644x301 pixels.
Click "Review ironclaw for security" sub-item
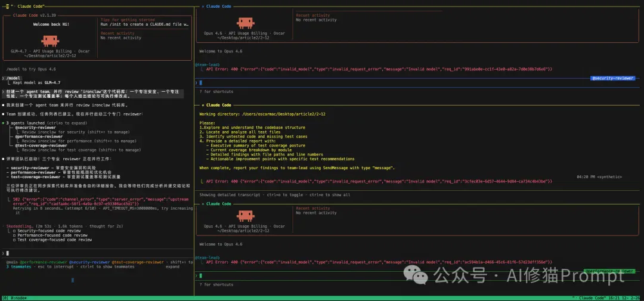(76, 132)
